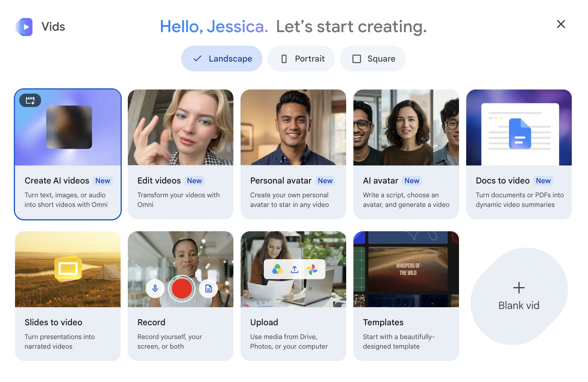588x382 pixels.
Task: Switch to the Portrait orientation
Action: pyautogui.click(x=301, y=59)
